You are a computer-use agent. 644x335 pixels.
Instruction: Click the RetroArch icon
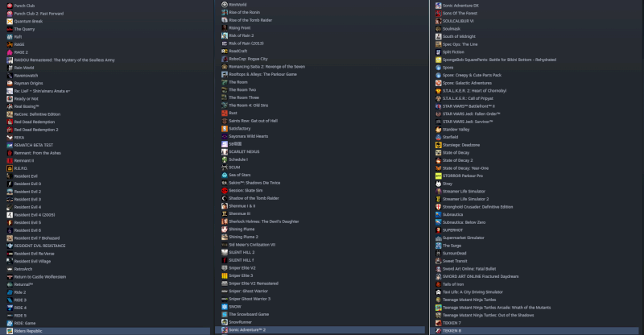point(10,269)
